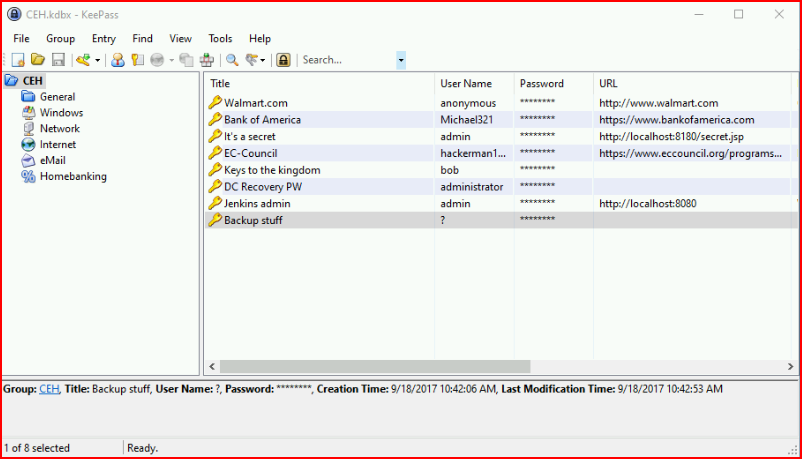Screen dimensions: 802x459
Task: Click the Copy URL toolbar icon
Action: pyautogui.click(x=187, y=60)
